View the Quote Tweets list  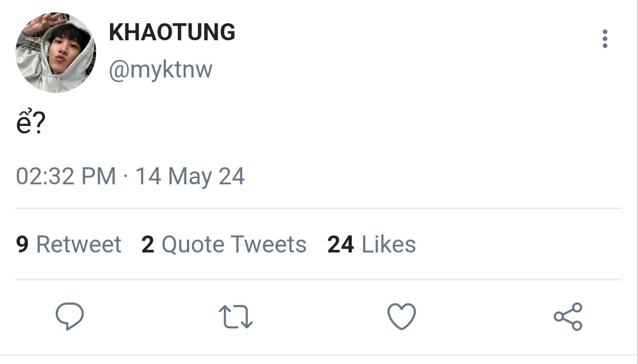(x=234, y=244)
